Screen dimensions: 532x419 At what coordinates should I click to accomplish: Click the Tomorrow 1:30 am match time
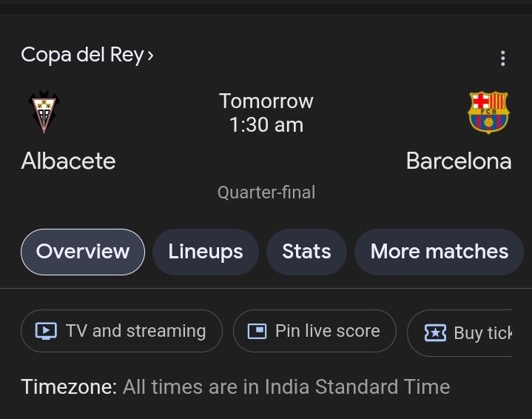(266, 113)
